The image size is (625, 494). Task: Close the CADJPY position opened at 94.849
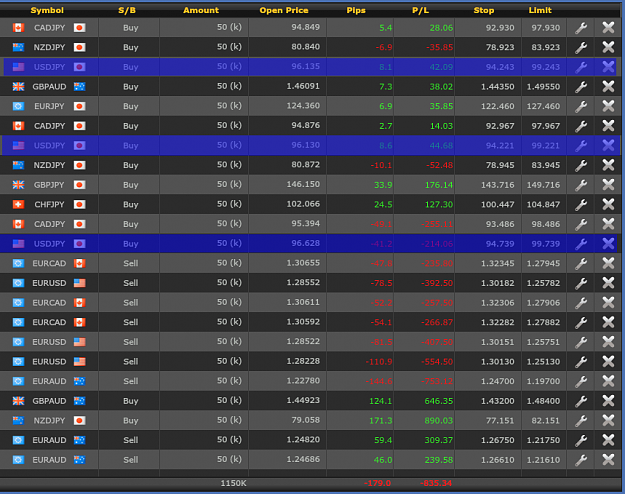pyautogui.click(x=608, y=28)
